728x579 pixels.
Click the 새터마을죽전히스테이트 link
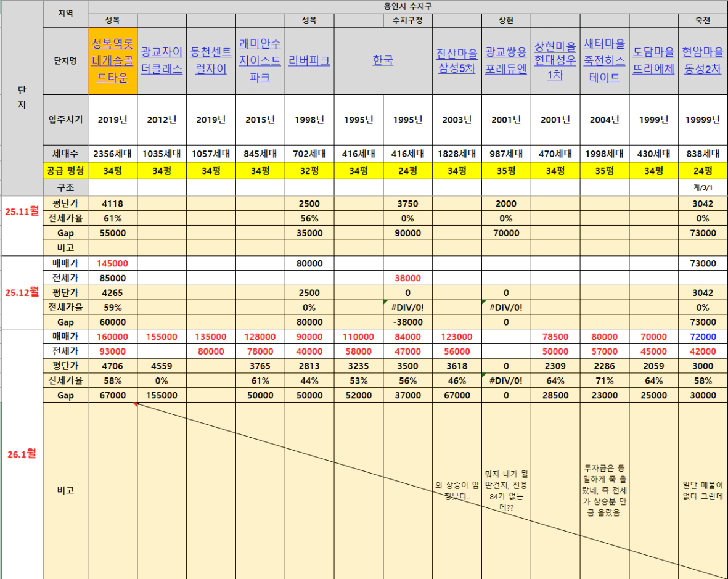tap(604, 60)
